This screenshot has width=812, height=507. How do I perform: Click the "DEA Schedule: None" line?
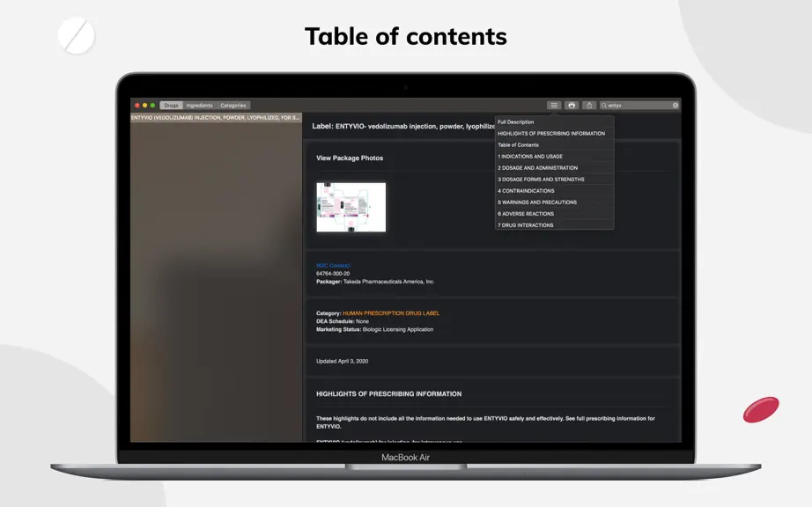[343, 321]
